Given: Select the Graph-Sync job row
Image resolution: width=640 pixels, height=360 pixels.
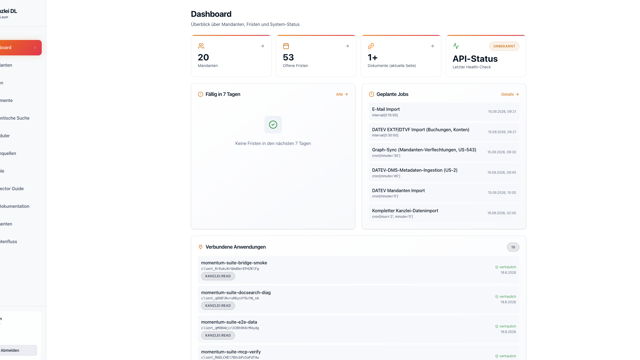Looking at the screenshot, I should coord(444,152).
